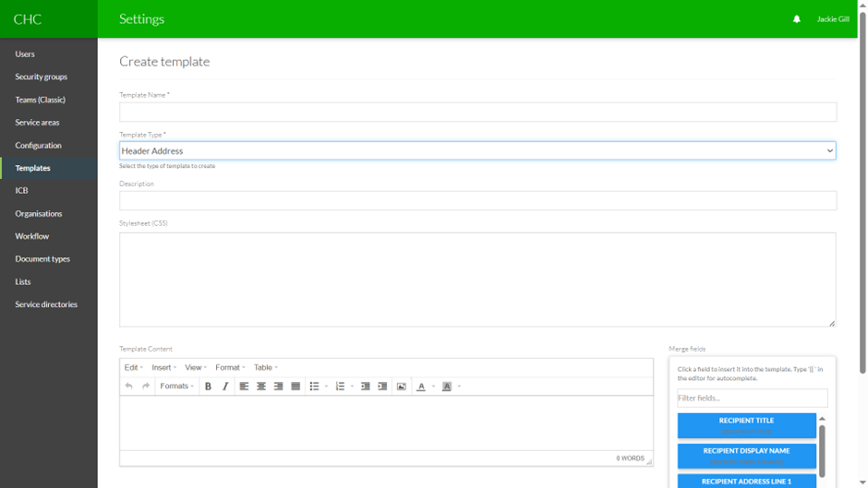Toggle bold formatting in editor
The image size is (868, 488).
click(x=208, y=387)
